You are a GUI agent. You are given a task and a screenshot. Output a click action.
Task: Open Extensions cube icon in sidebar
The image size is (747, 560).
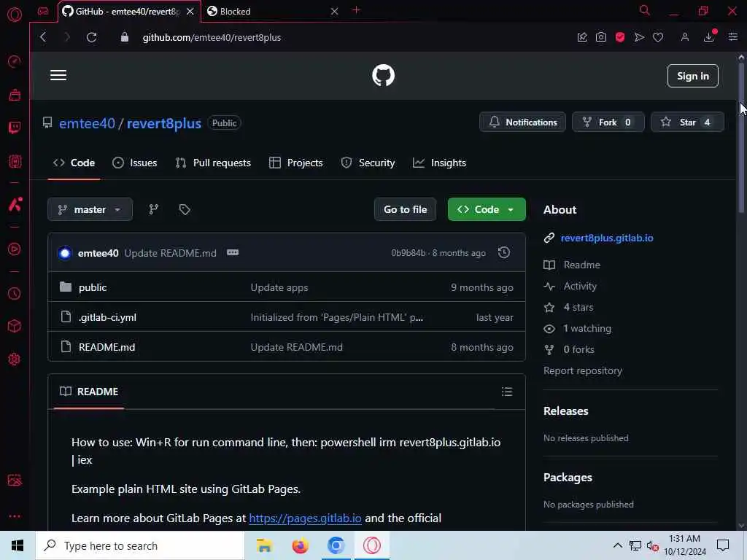click(x=15, y=326)
